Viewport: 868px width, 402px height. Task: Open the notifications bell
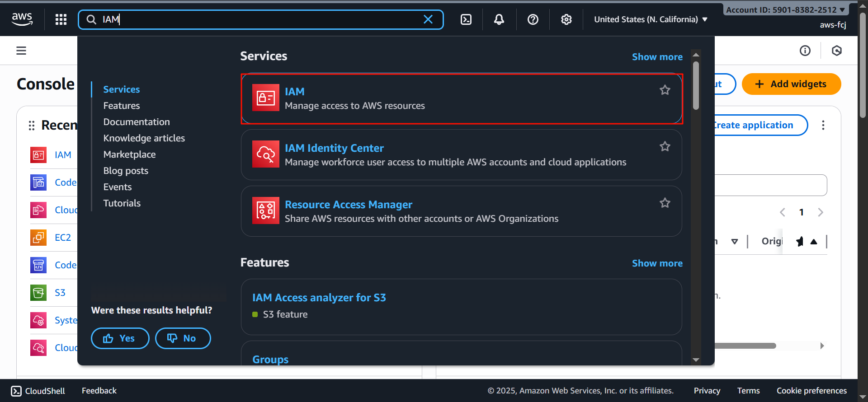[x=499, y=19]
